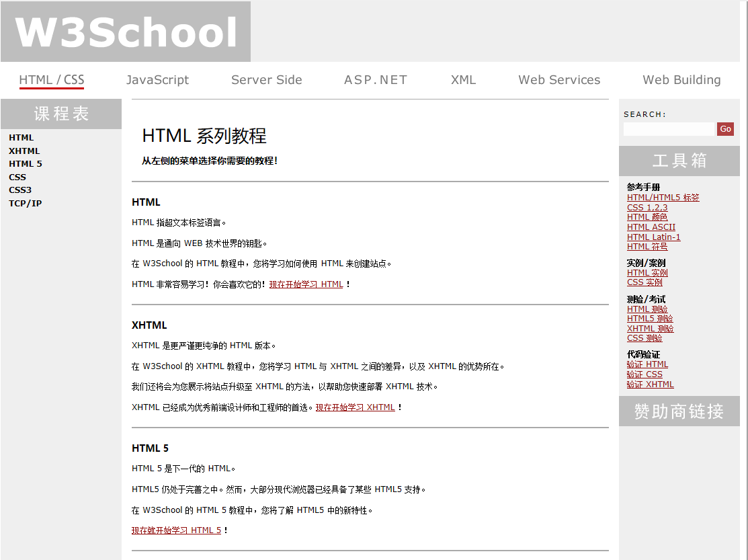
Task: Select the XML navigation tab
Action: (x=463, y=79)
